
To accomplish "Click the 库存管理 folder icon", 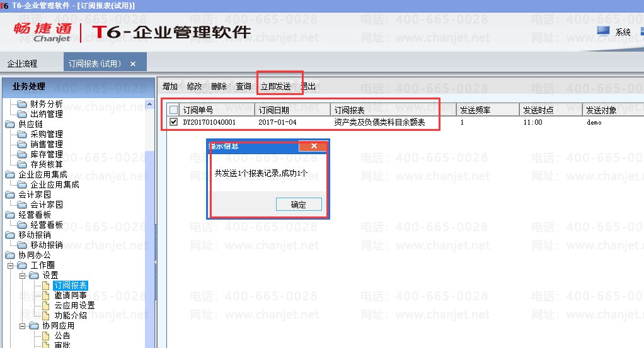I will pyautogui.click(x=22, y=154).
